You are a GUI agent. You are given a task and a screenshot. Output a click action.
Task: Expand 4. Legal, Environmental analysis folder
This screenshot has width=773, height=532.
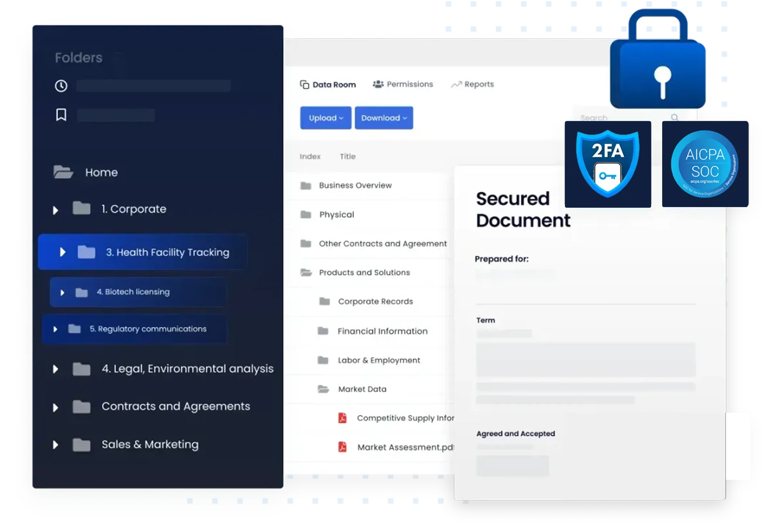tap(56, 369)
